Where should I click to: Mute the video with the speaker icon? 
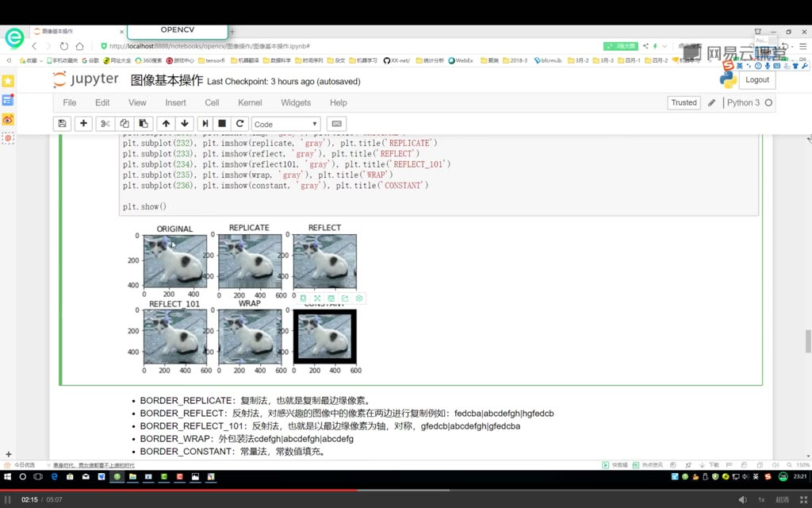pyautogui.click(x=742, y=500)
